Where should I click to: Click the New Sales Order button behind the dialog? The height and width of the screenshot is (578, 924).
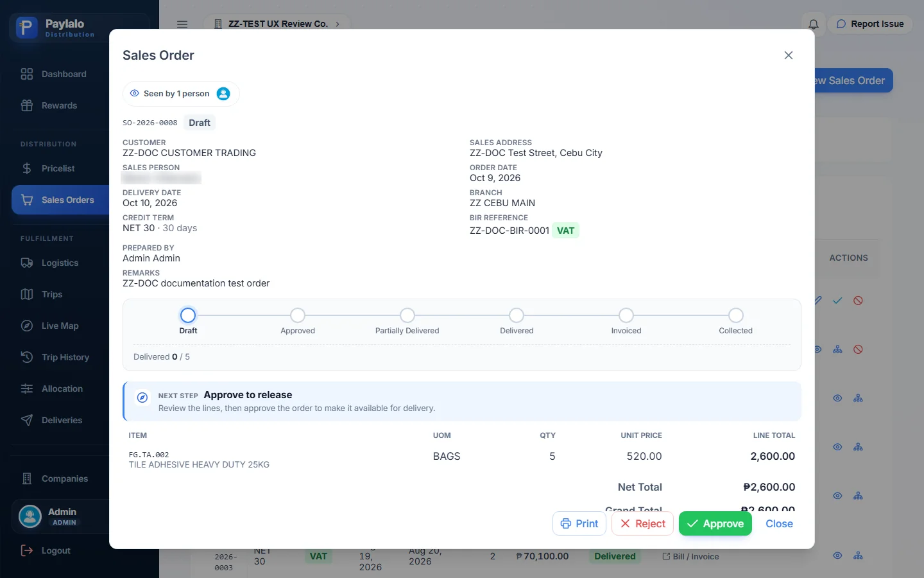pos(853,80)
